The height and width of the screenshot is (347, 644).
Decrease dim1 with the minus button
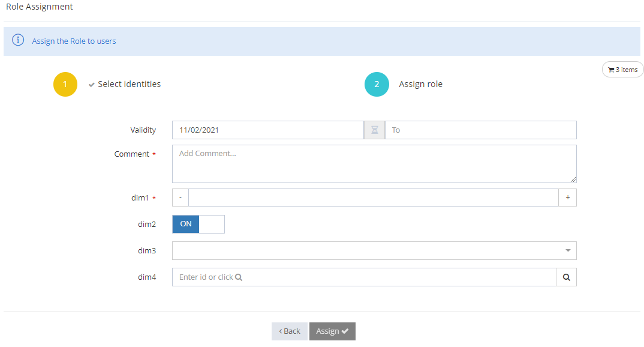[180, 198]
